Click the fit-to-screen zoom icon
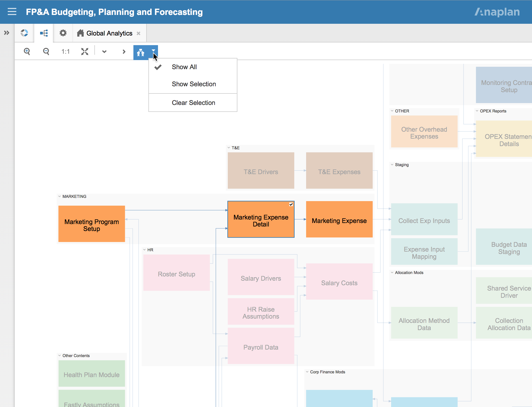 pyautogui.click(x=84, y=52)
